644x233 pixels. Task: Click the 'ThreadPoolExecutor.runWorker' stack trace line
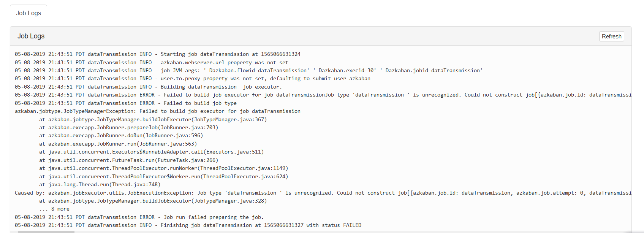pos(163,168)
